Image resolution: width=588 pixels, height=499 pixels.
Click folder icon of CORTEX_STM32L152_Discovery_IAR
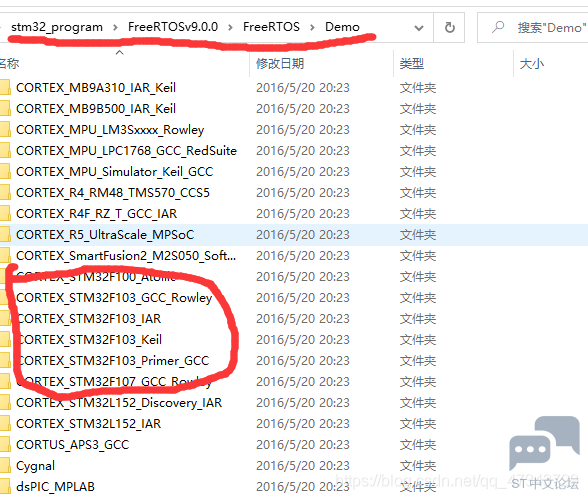coord(5,403)
